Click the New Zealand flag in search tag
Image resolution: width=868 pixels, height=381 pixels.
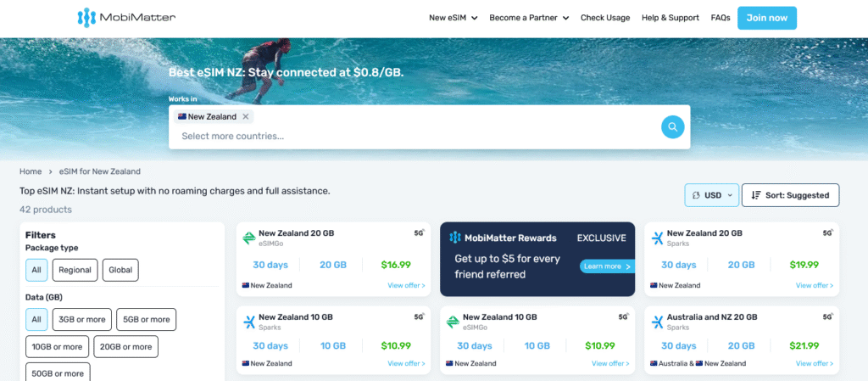pyautogui.click(x=181, y=117)
